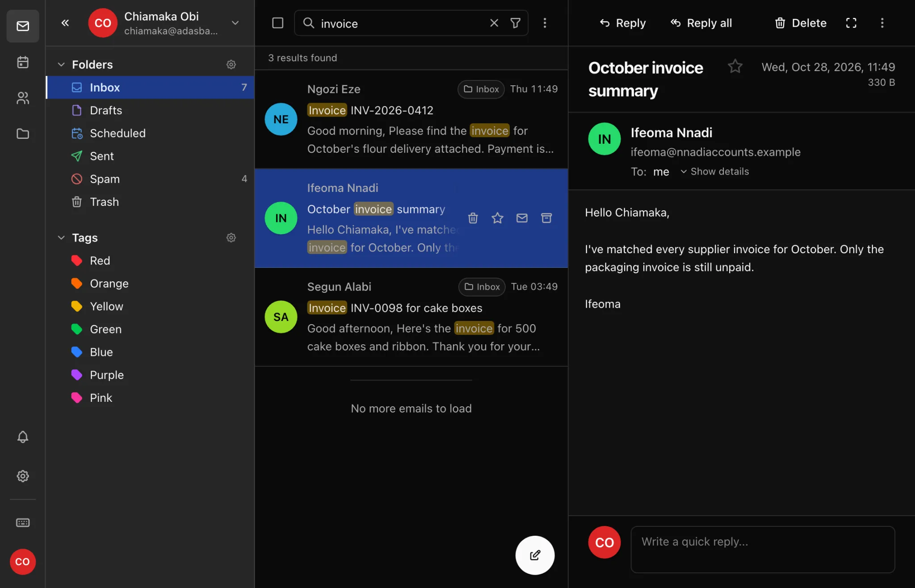
Task: Expand the email to full screen
Action: coord(851,23)
